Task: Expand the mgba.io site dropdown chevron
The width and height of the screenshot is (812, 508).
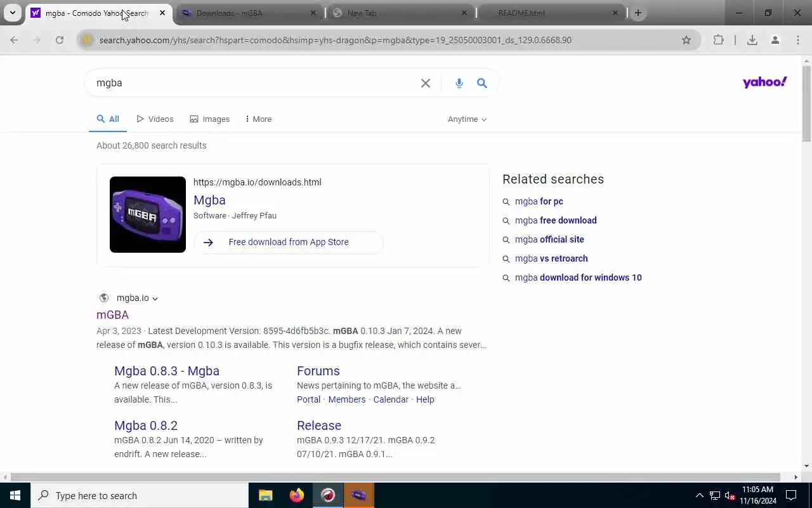Action: pos(155,298)
